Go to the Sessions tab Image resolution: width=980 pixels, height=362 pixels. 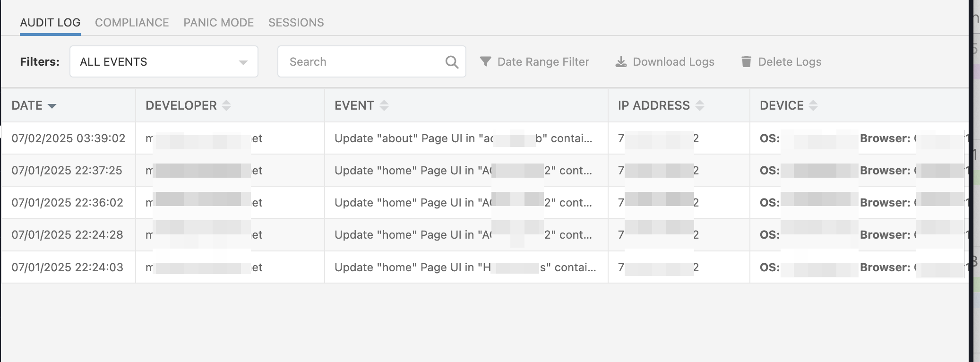[x=296, y=23]
